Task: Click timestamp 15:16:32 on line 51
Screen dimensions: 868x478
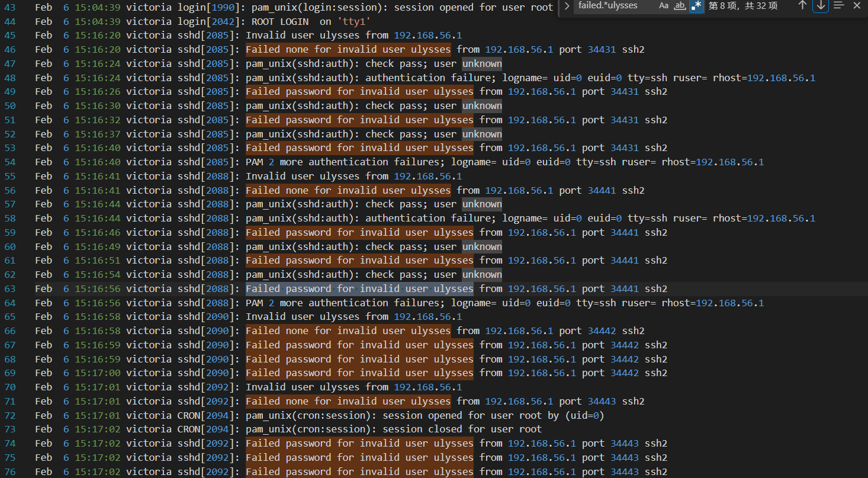Action: [x=98, y=120]
